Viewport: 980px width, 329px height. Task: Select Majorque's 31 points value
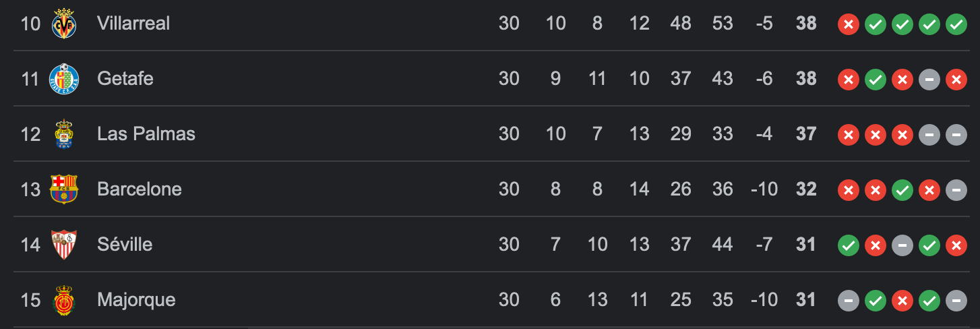pos(806,299)
